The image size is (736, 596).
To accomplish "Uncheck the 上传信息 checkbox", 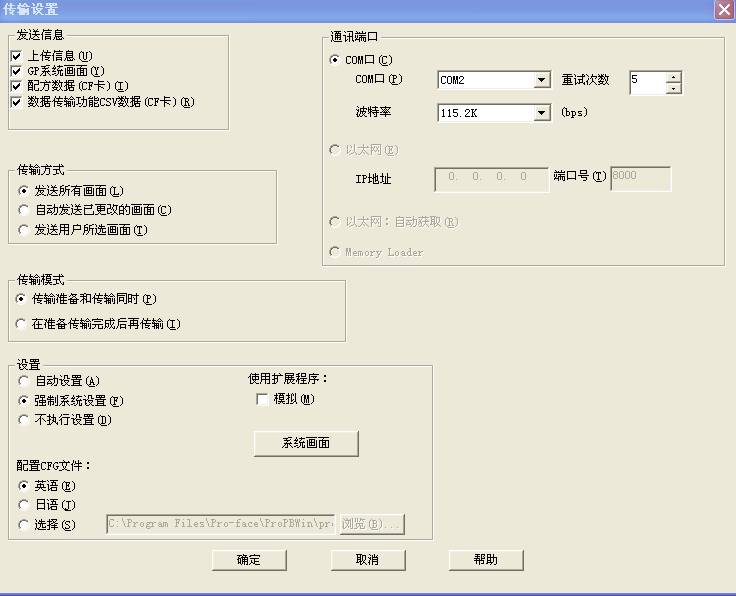I will (x=16, y=56).
